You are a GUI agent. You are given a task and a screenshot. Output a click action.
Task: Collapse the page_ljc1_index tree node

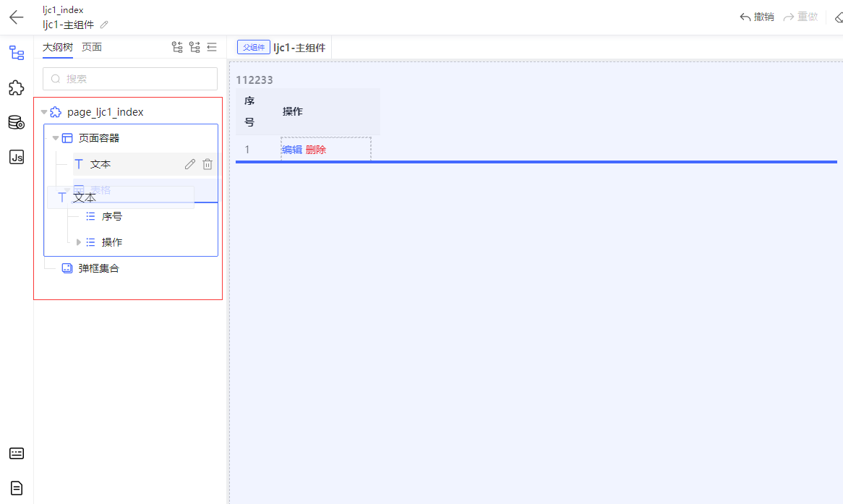(44, 112)
